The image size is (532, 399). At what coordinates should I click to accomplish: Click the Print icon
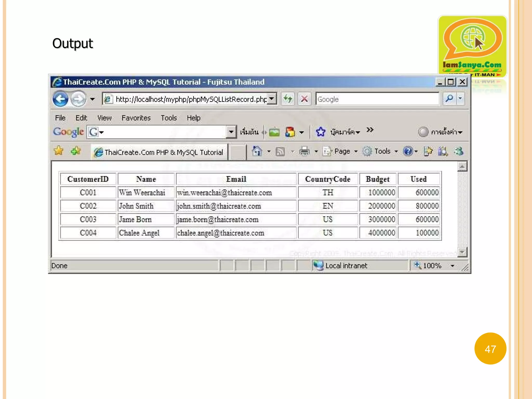(x=304, y=151)
